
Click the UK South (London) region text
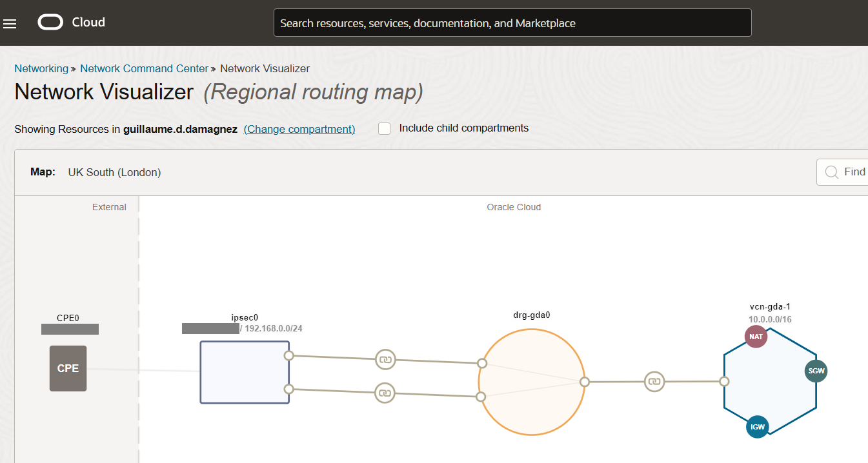pyautogui.click(x=114, y=172)
